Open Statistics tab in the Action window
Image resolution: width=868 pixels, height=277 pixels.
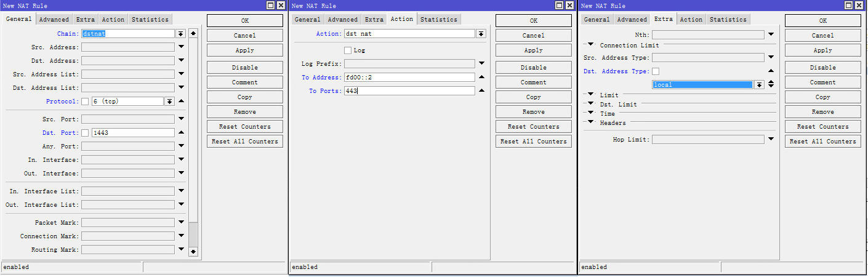(438, 20)
